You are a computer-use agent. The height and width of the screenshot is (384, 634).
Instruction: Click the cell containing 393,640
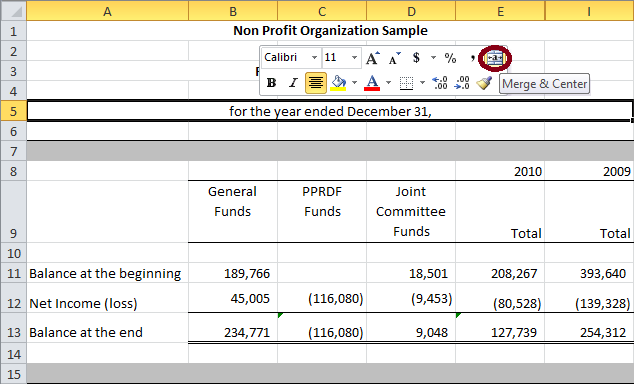[x=590, y=273]
